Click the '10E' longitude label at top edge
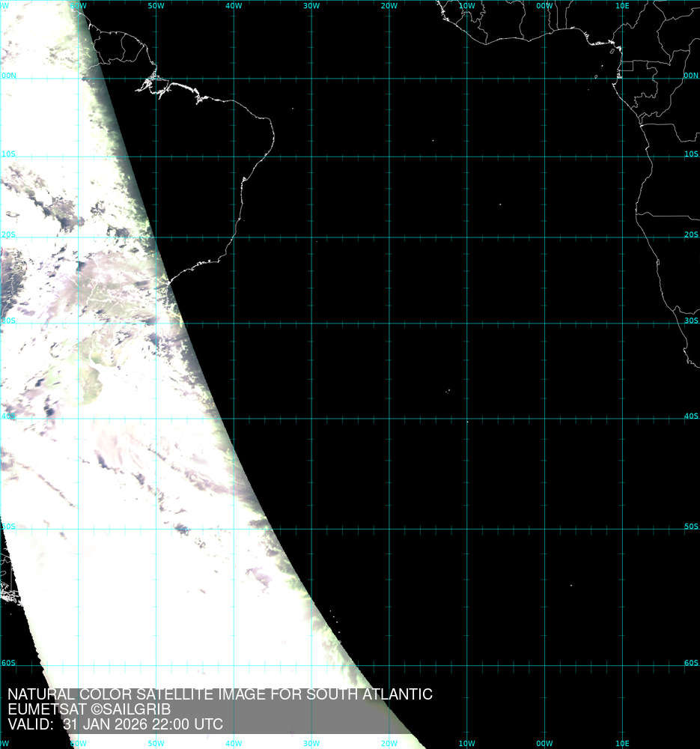This screenshot has height=749, width=700. click(x=622, y=6)
